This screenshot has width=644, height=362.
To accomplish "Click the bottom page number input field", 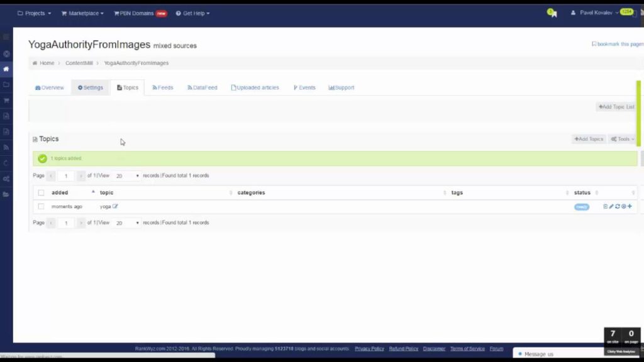I will tap(65, 223).
